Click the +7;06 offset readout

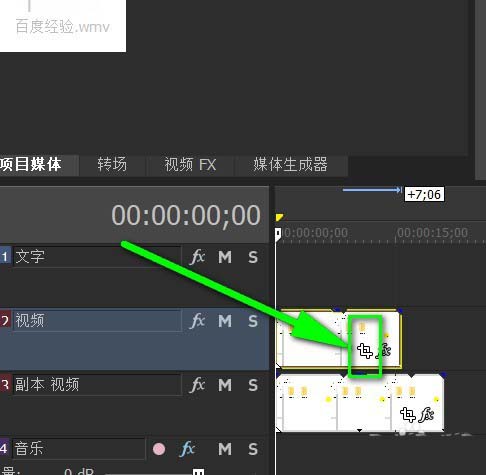pyautogui.click(x=424, y=194)
